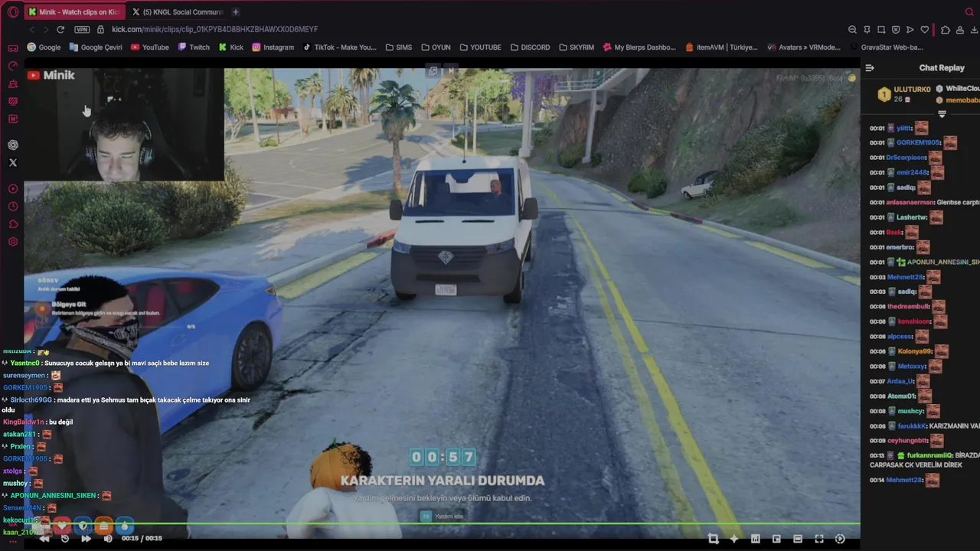Open My Blerps Dashboard bookmark
The image size is (980, 551).
pos(639,47)
